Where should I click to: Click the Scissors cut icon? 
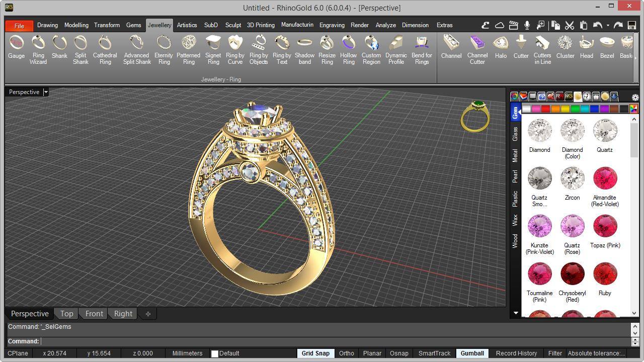pyautogui.click(x=570, y=25)
